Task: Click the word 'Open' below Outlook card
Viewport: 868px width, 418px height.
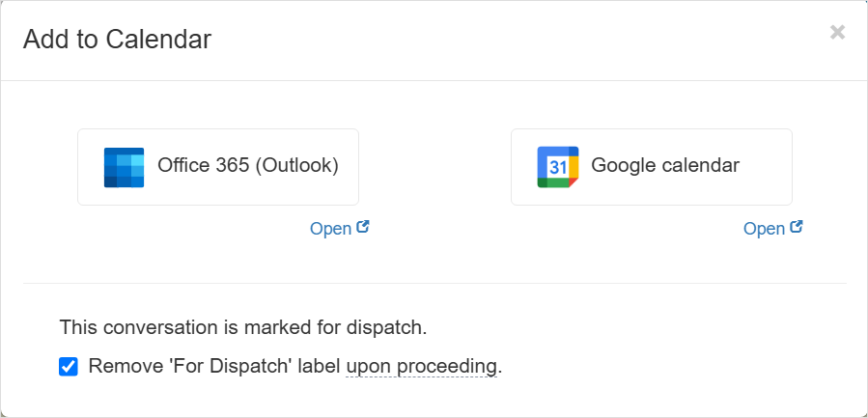Action: tap(330, 229)
